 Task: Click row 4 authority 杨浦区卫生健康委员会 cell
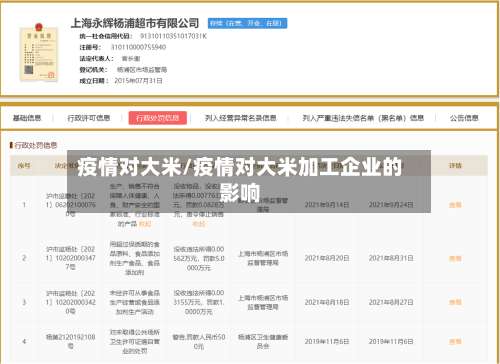263,342
